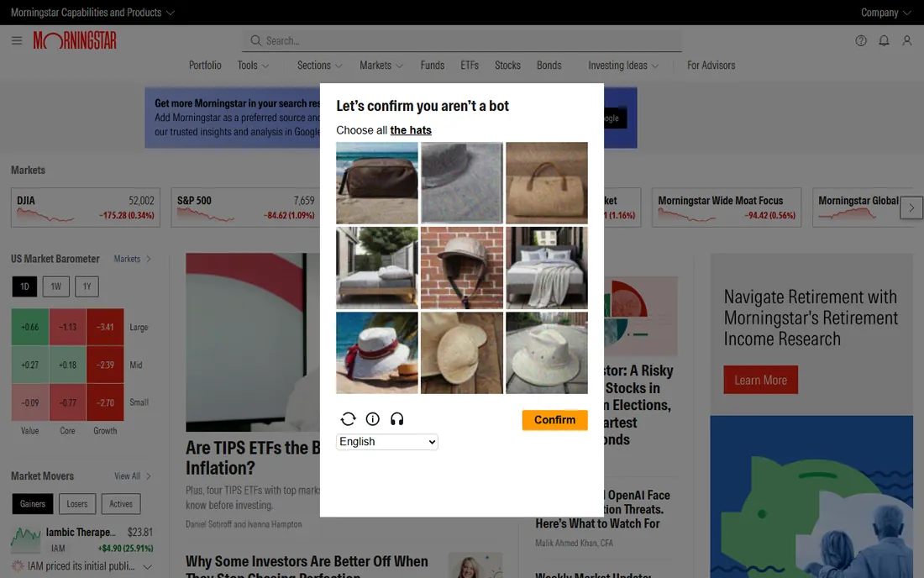
Task: Click the Large Value +0.66 barometer cell
Action: (30, 327)
